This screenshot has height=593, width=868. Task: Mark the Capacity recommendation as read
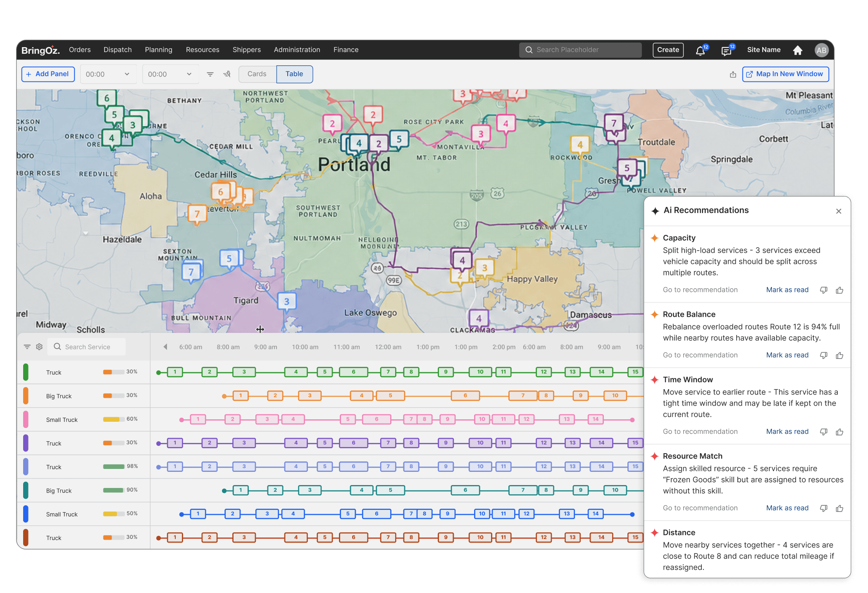pyautogui.click(x=787, y=289)
